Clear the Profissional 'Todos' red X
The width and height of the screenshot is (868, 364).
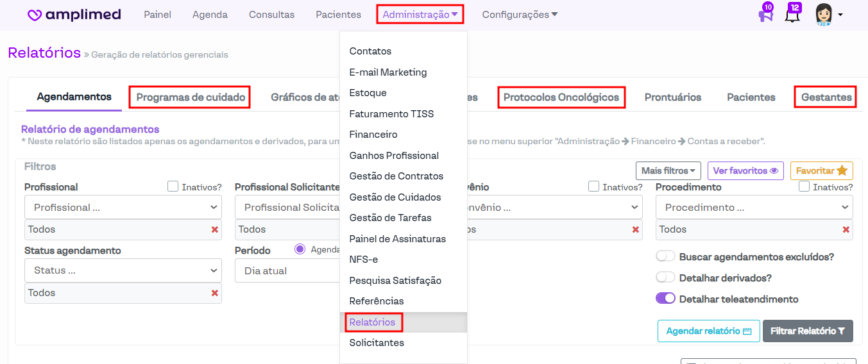point(215,229)
